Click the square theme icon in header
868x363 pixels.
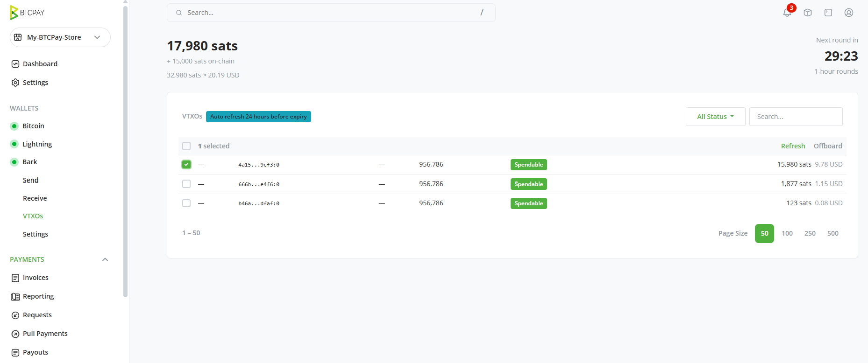pyautogui.click(x=828, y=13)
